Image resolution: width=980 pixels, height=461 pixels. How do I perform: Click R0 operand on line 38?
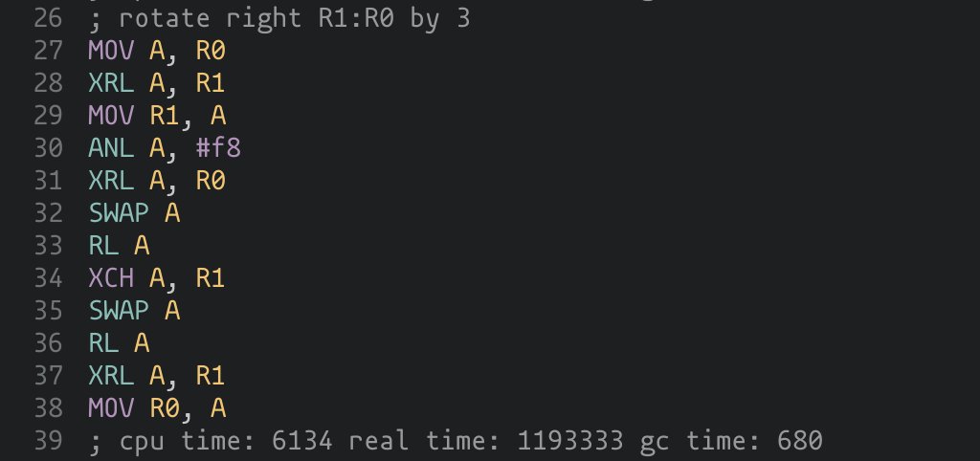pyautogui.click(x=165, y=407)
